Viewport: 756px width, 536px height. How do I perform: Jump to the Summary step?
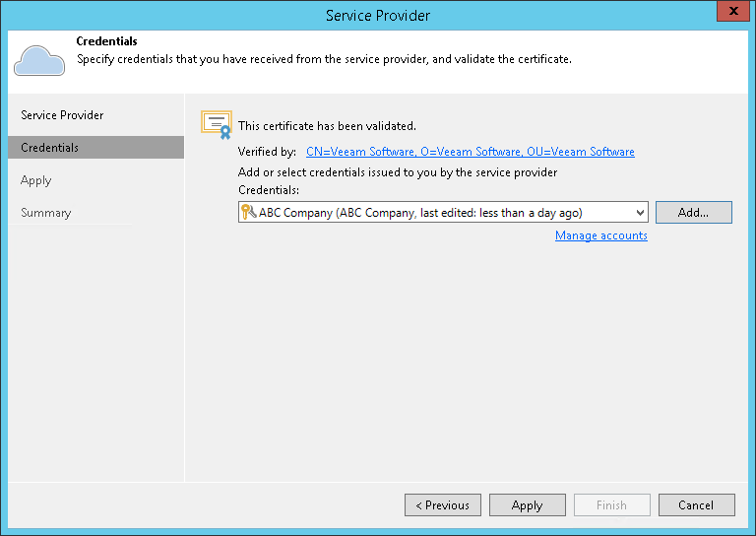46,213
